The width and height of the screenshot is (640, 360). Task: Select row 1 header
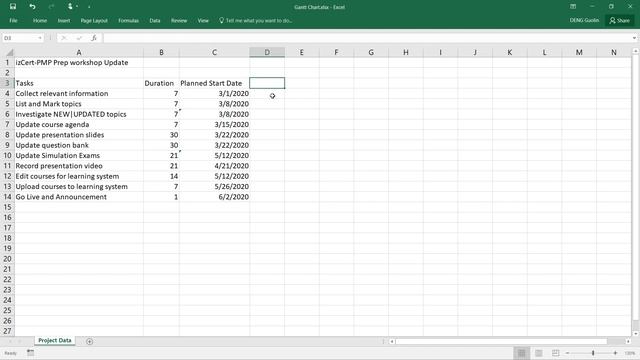tap(7, 62)
